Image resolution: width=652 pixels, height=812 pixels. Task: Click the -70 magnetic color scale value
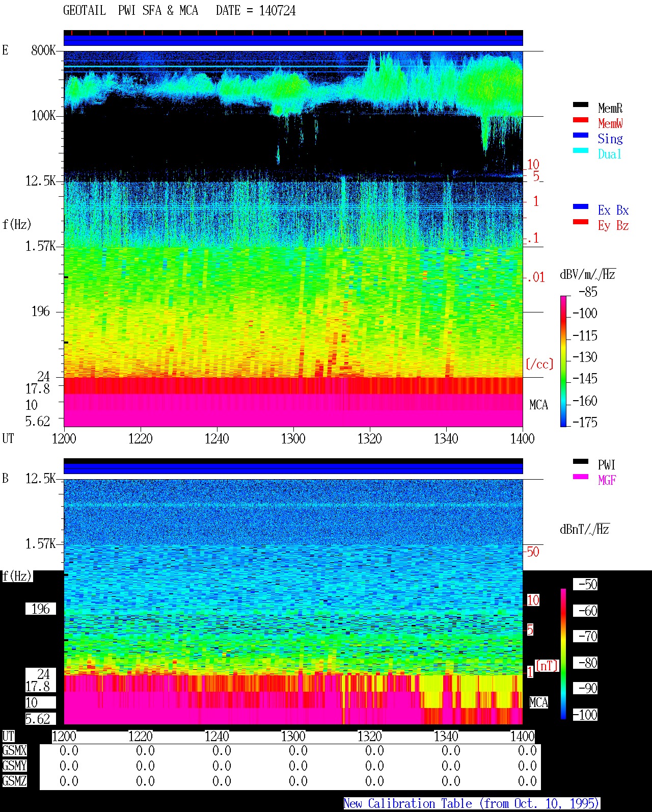click(588, 636)
